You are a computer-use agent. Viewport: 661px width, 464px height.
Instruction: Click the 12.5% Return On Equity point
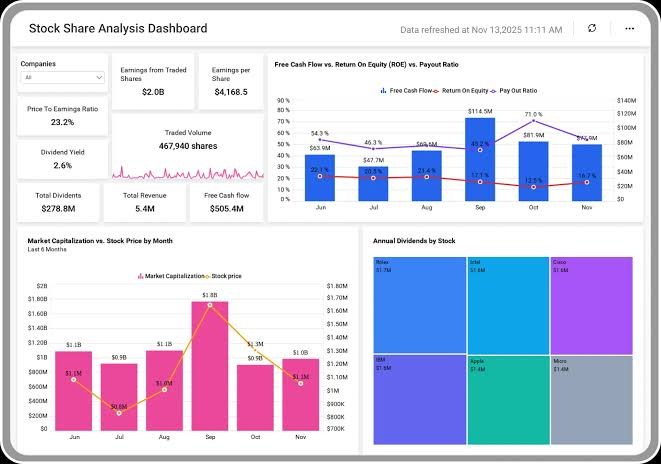(x=534, y=187)
